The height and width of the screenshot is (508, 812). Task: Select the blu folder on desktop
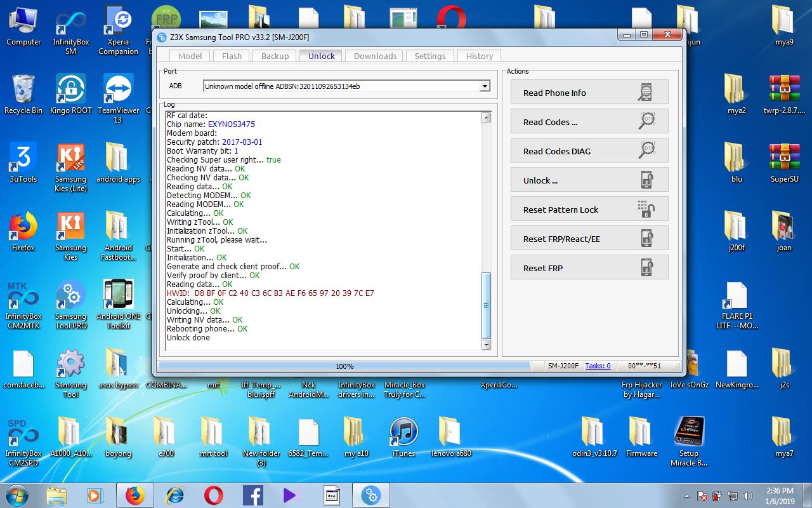737,163
